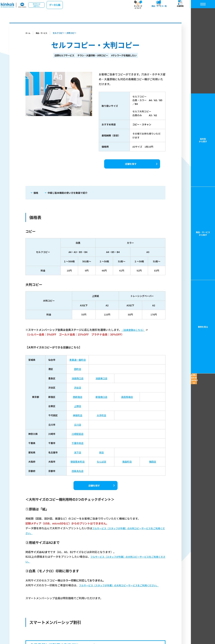Open なんば店 store link
The width and height of the screenshot is (215, 644).
101,462
